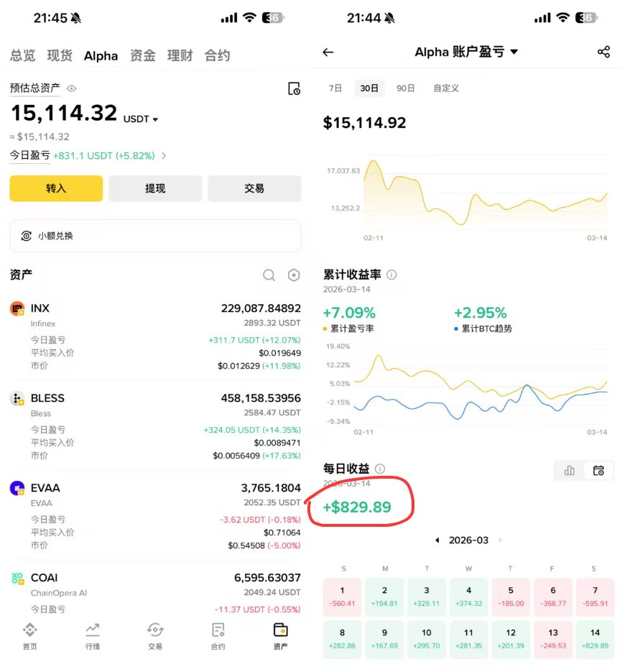Go to the previous month arrow
622x672 pixels.
[x=437, y=540]
